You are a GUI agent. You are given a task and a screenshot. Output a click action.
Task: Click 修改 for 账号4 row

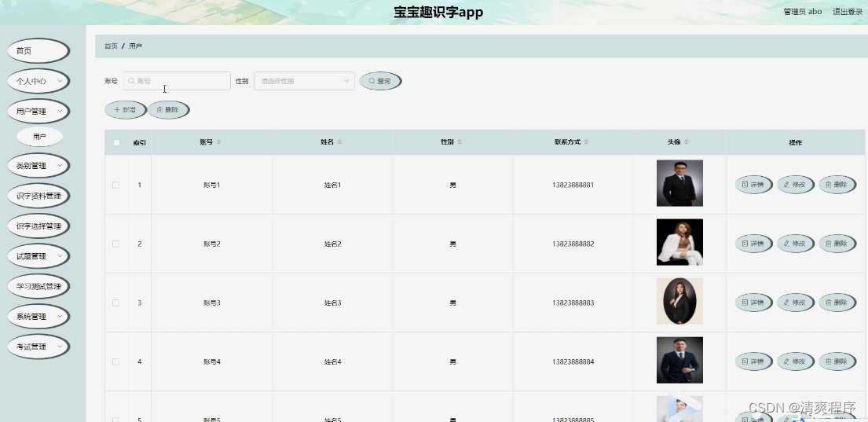point(796,361)
